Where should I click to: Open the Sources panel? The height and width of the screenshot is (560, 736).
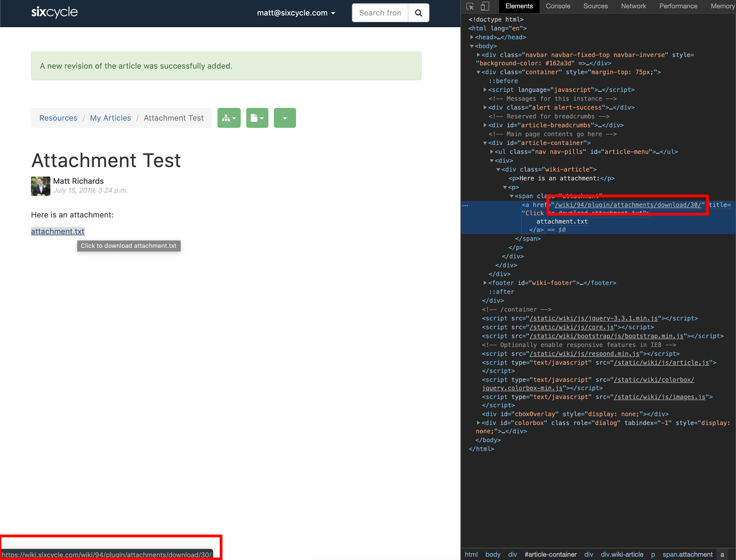(595, 6)
